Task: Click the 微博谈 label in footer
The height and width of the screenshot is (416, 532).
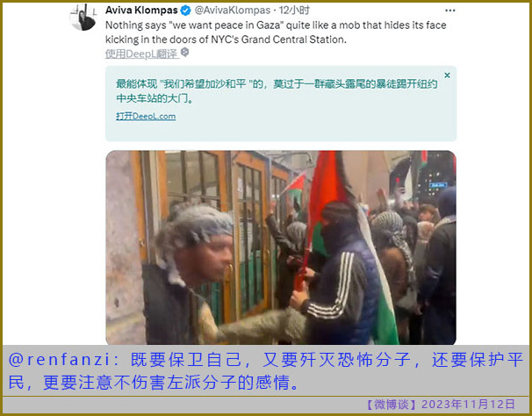Action: [x=392, y=405]
